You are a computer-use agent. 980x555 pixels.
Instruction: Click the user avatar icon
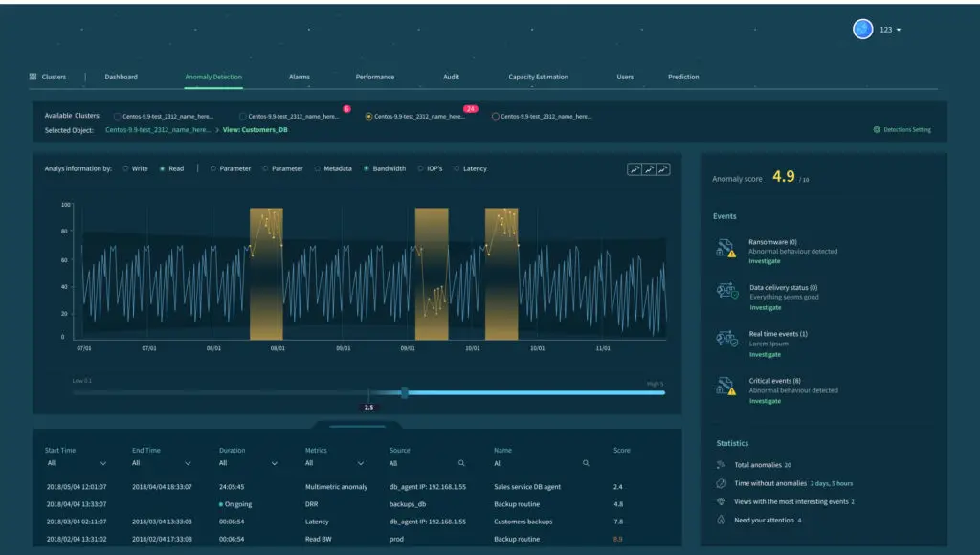click(862, 30)
